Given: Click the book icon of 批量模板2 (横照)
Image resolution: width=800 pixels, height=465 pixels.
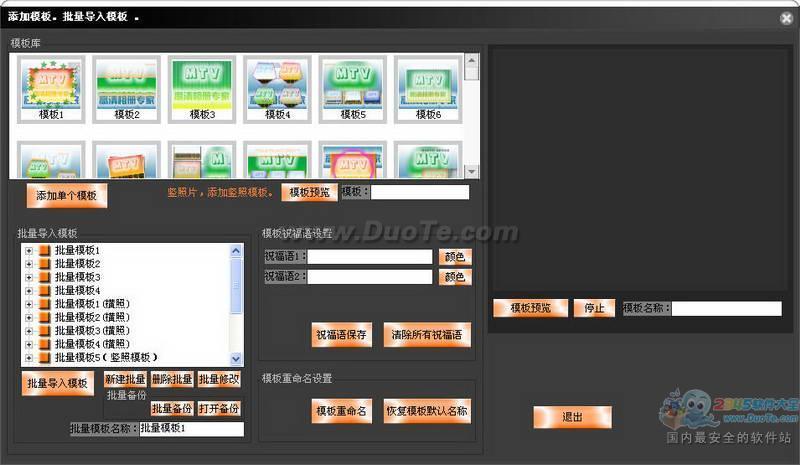Looking at the screenshot, I should click(x=45, y=317).
